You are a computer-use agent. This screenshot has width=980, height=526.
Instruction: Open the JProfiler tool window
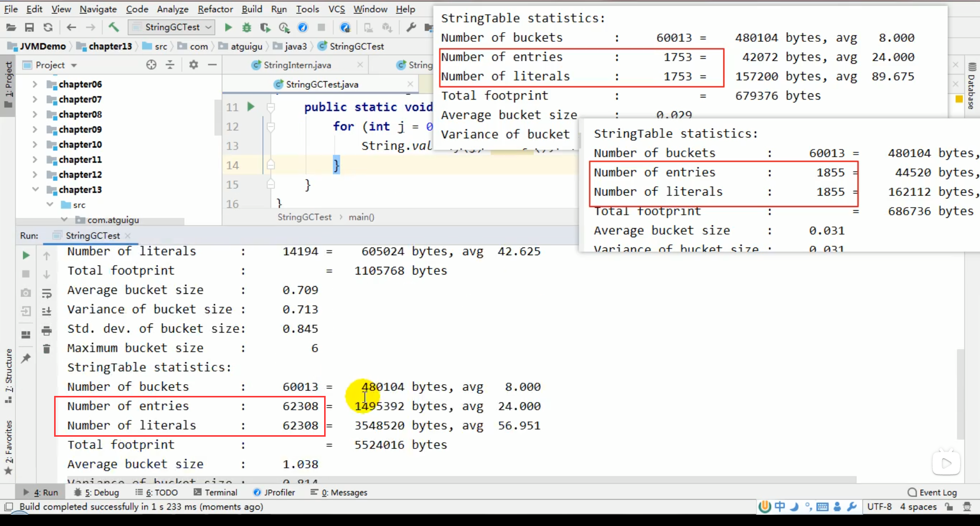(x=274, y=492)
